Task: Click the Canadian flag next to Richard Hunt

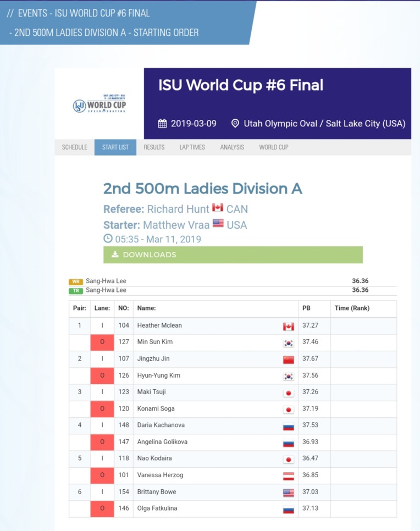Action: click(x=218, y=207)
